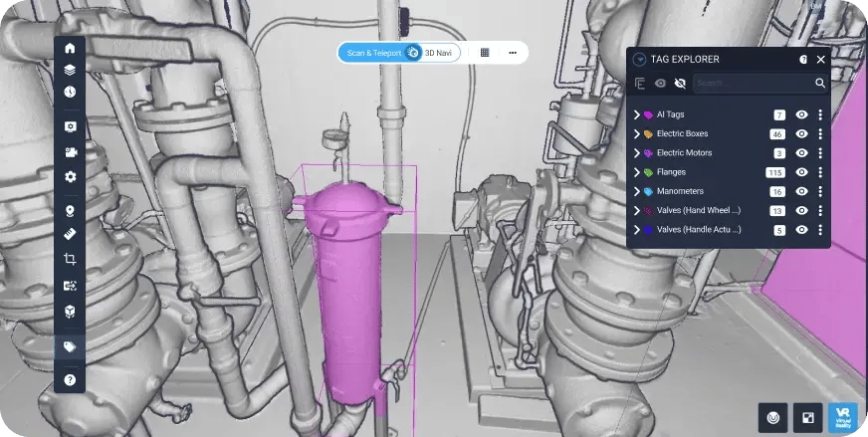This screenshot has height=437, width=868.
Task: Open Virtual Reality VR button
Action: pos(842,417)
